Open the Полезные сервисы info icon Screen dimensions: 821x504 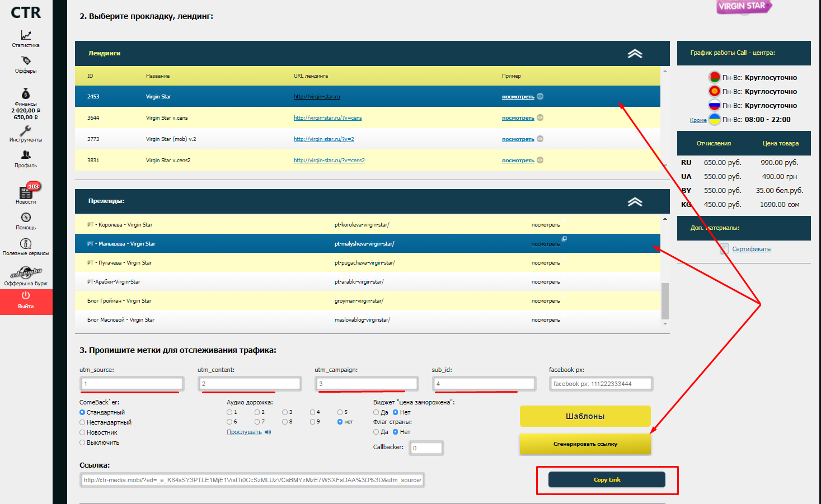click(x=26, y=244)
